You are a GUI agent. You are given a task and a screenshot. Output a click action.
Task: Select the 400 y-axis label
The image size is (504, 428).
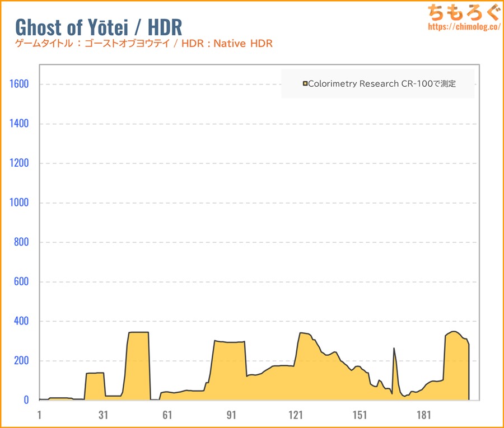pyautogui.click(x=21, y=321)
